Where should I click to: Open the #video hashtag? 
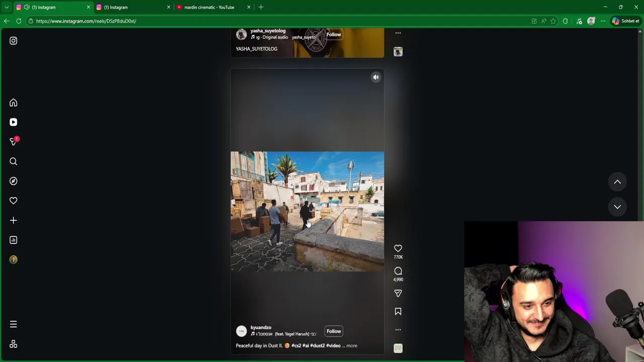click(333, 345)
